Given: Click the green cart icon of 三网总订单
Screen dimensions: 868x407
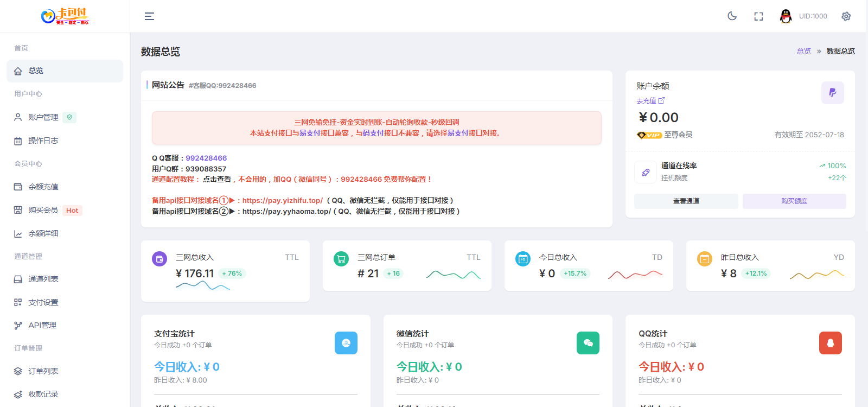Looking at the screenshot, I should tap(341, 259).
